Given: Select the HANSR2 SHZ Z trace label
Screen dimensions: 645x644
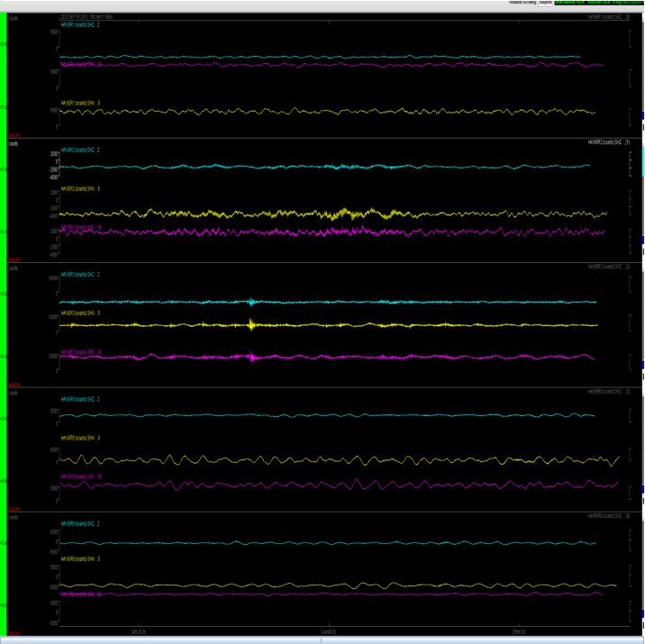Looking at the screenshot, I should tap(80, 150).
